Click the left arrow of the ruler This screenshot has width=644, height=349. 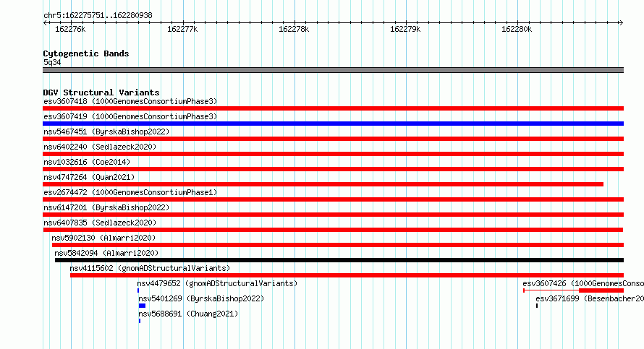click(45, 22)
